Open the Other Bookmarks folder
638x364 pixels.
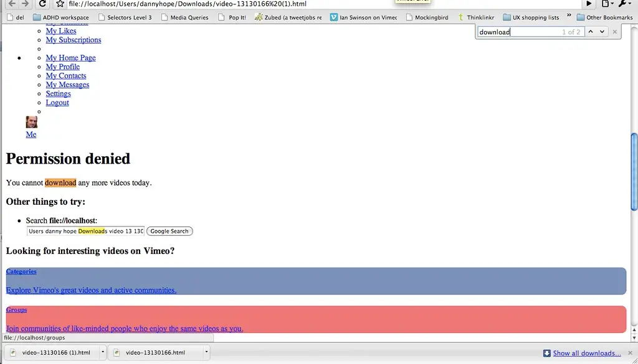pos(604,17)
